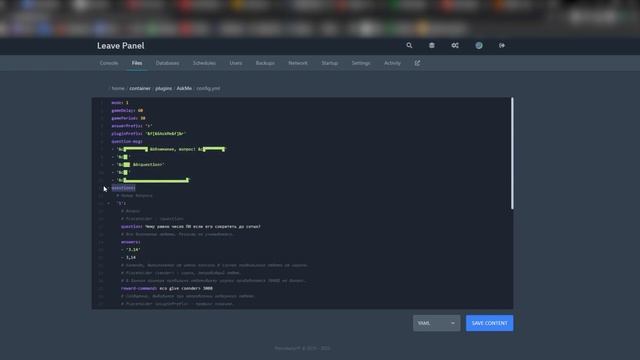Click the gamePeriod: 30 line

pos(128,118)
